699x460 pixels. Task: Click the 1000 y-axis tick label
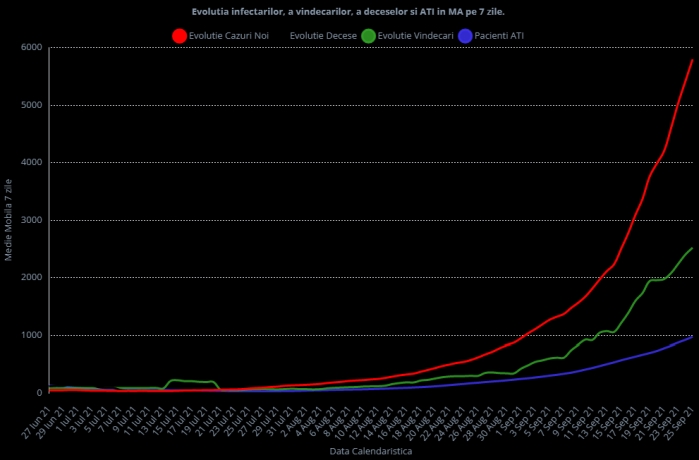pos(31,336)
